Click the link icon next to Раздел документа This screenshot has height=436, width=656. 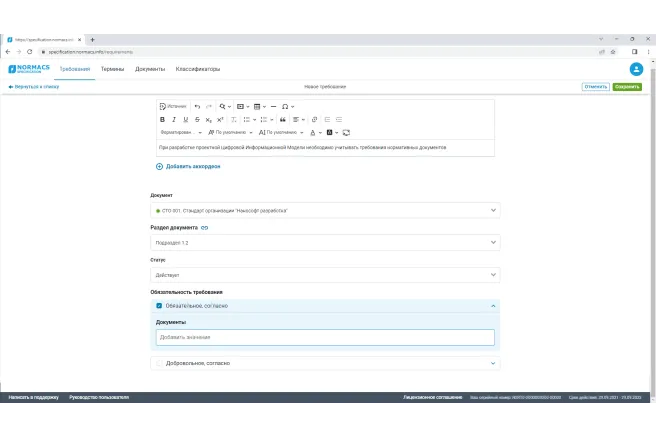click(205, 228)
